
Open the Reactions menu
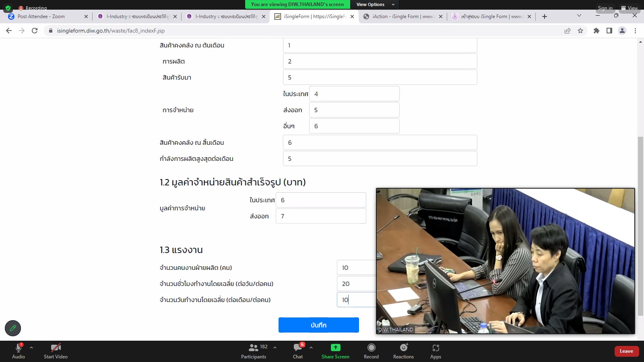404,351
